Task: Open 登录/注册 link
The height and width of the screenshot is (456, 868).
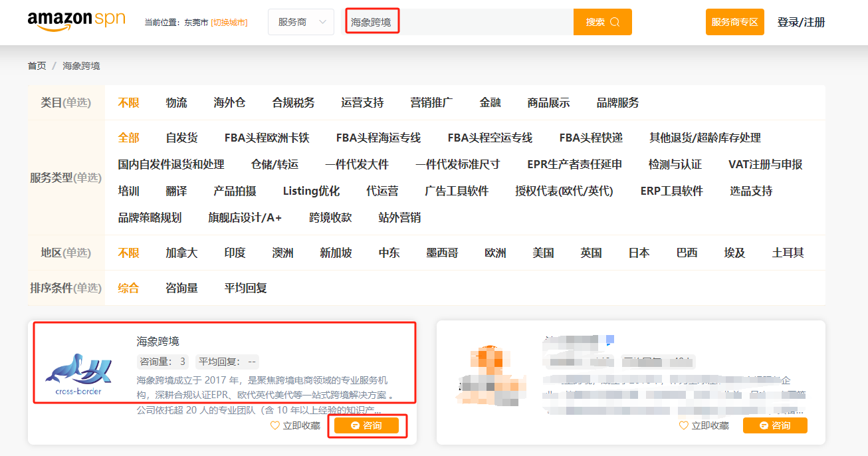Action: coord(802,22)
